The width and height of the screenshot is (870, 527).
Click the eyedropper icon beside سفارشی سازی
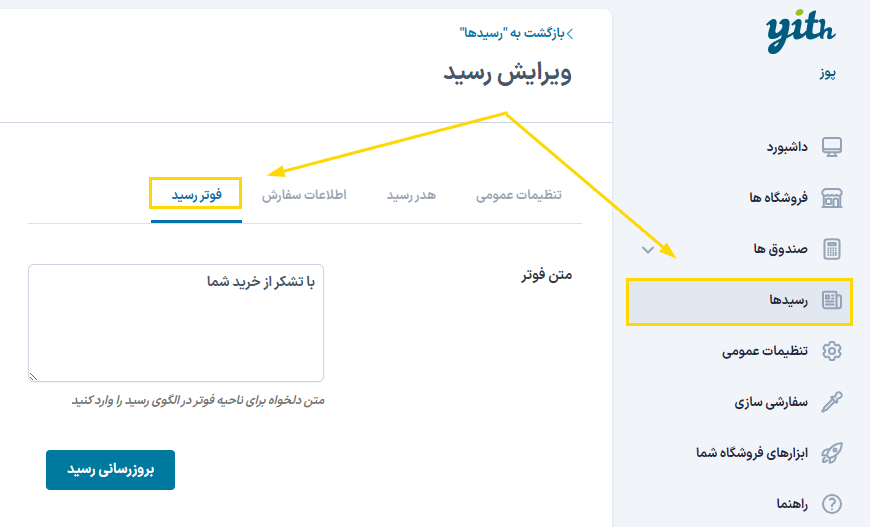coord(832,402)
